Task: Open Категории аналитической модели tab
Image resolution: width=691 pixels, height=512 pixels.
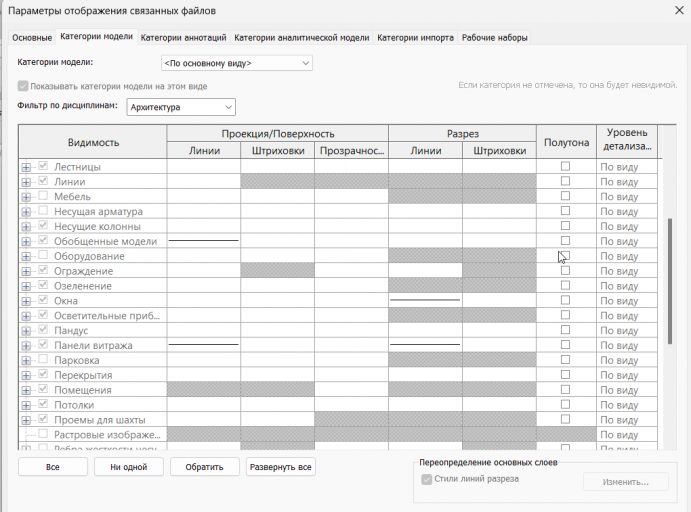Action: 301,38
